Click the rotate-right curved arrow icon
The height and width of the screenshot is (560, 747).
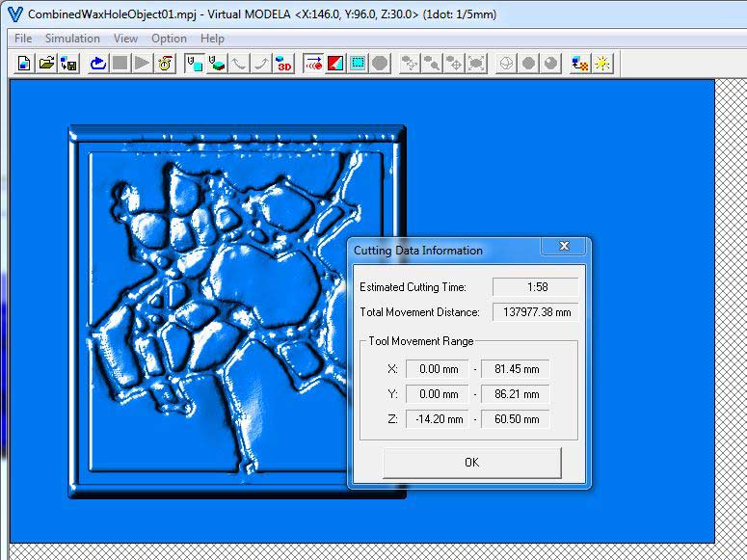(261, 64)
